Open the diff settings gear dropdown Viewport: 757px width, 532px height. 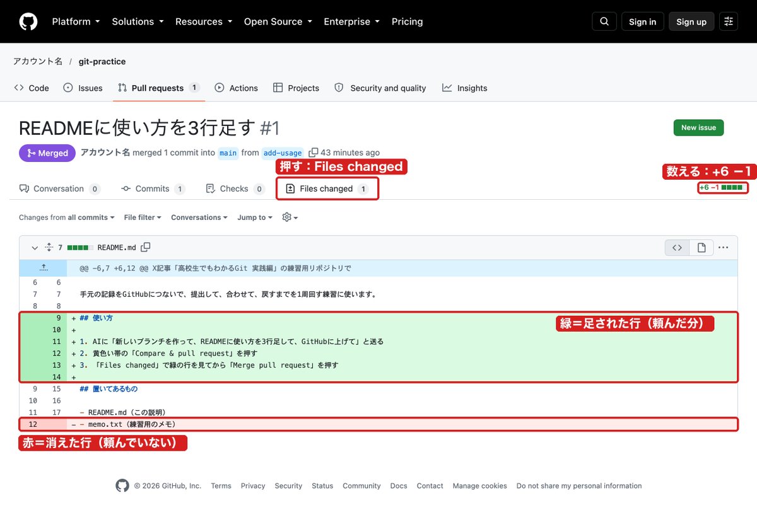point(290,217)
